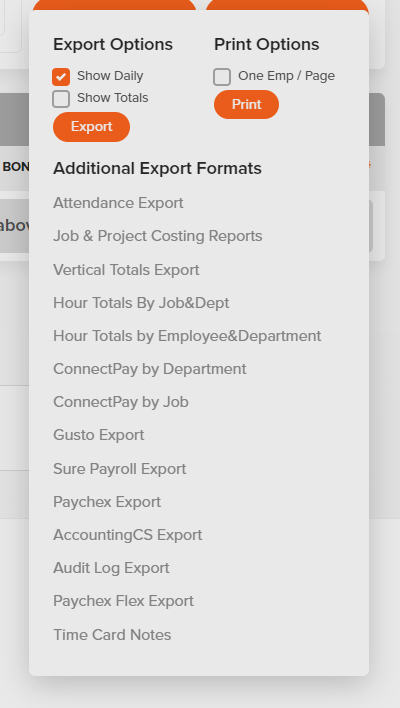
Task: Open the Attendance Export format
Action: (118, 203)
